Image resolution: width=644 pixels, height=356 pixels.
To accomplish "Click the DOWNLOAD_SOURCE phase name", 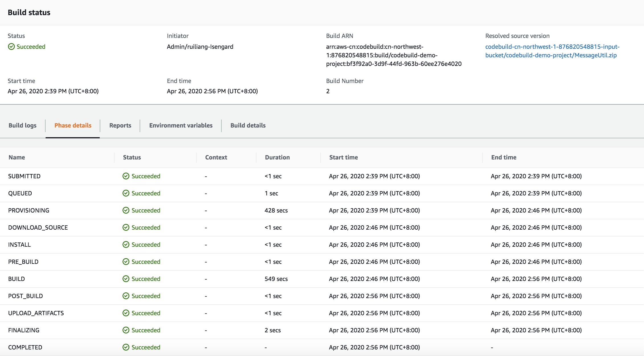I will click(x=38, y=228).
